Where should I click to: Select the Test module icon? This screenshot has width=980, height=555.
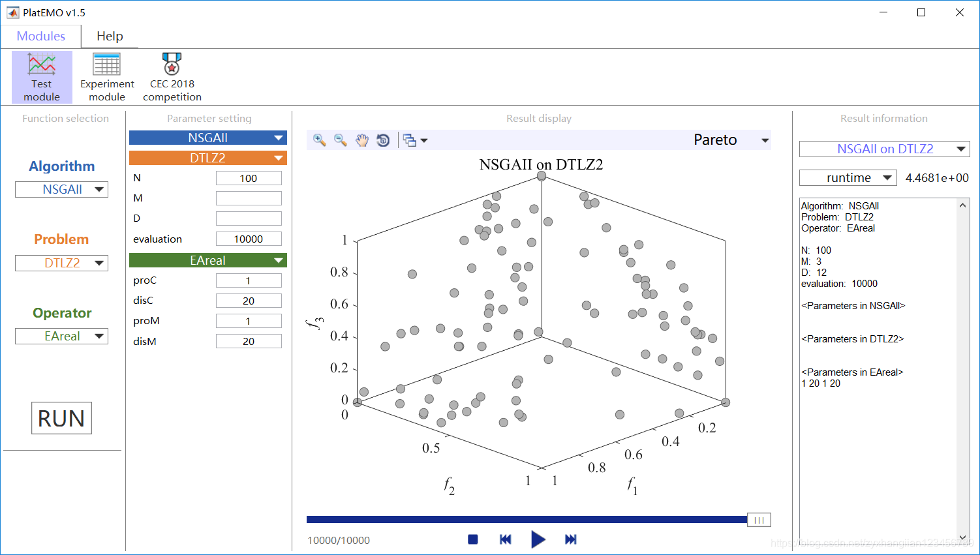(x=41, y=75)
